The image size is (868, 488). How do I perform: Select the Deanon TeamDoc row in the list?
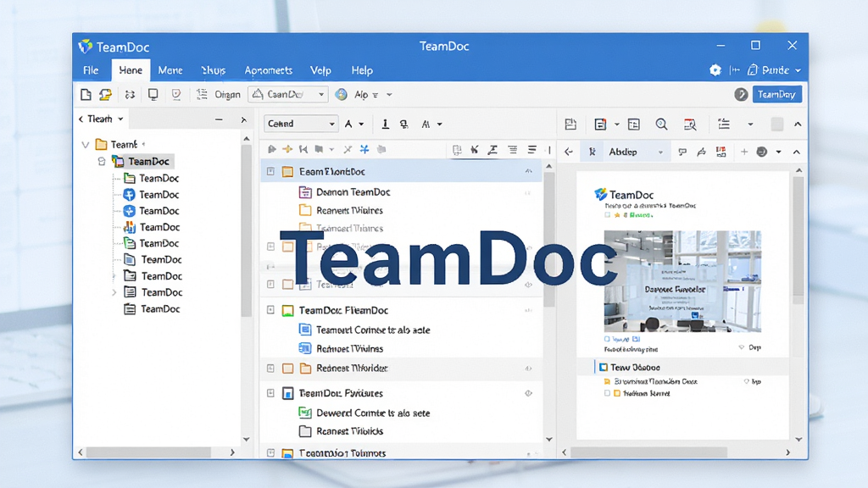click(x=402, y=192)
